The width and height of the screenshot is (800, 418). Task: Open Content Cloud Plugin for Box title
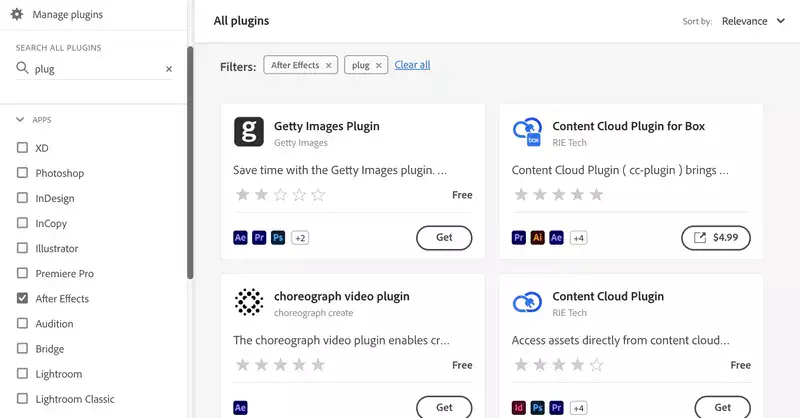coord(629,126)
